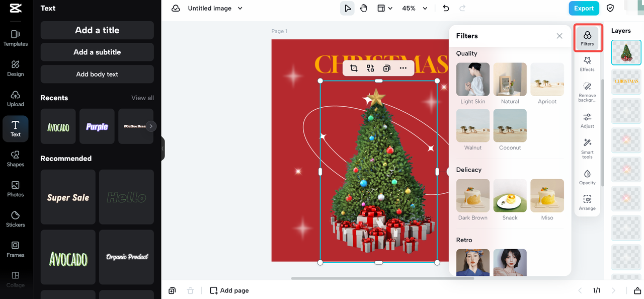This screenshot has height=299, width=644.
Task: Go to next page arrow
Action: click(x=613, y=290)
